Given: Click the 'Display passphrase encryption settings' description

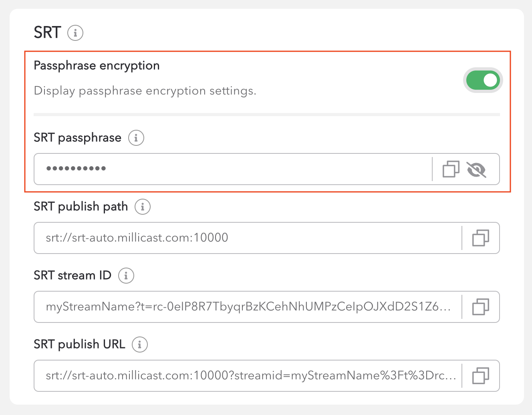Looking at the screenshot, I should pos(145,91).
